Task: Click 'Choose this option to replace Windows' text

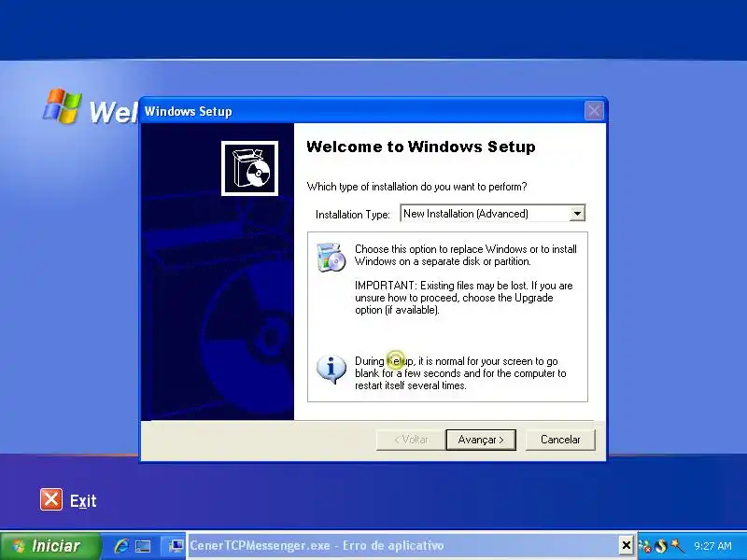Action: click(x=466, y=255)
